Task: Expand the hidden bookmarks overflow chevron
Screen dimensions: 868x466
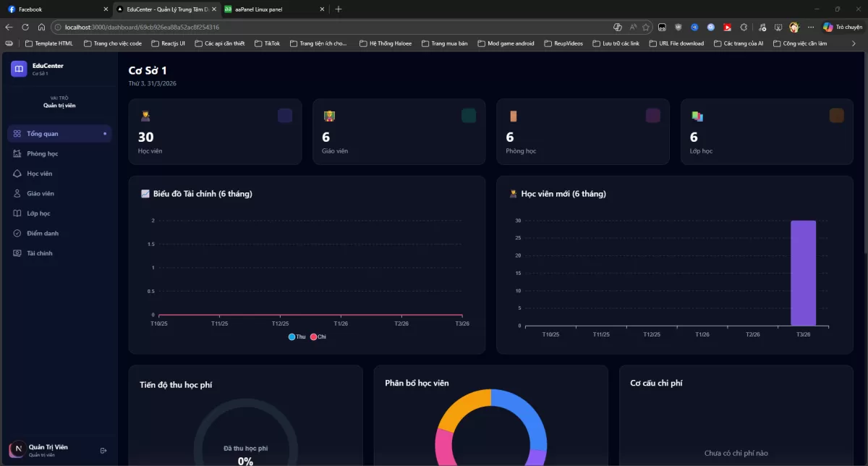Action: coord(852,43)
